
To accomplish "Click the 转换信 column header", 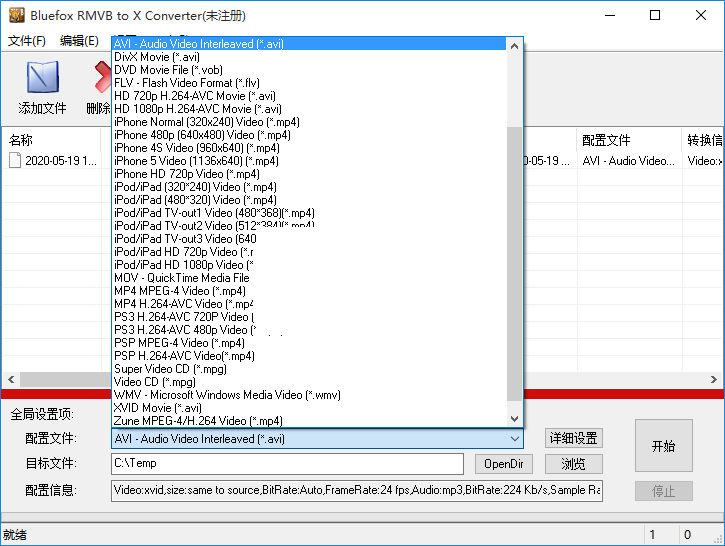I will 703,140.
